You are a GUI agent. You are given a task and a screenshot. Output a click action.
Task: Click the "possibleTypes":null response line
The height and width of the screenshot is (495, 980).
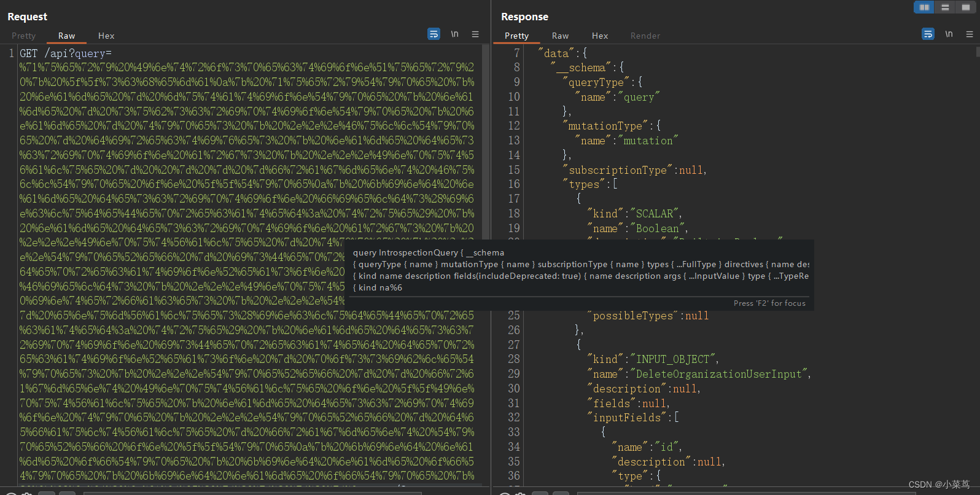click(x=648, y=316)
